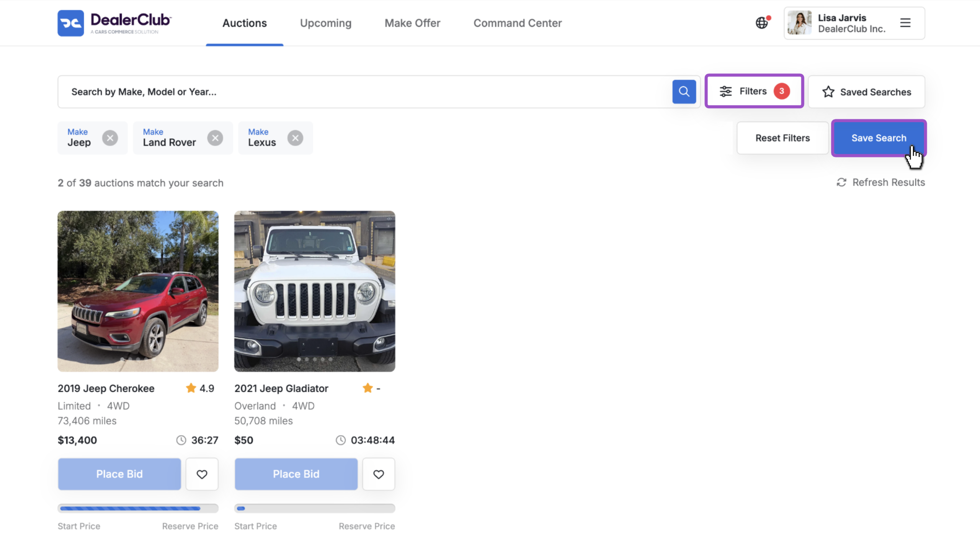Screen dimensions: 980x552
Task: Click the Gladiator image carousel dots
Action: 315,359
